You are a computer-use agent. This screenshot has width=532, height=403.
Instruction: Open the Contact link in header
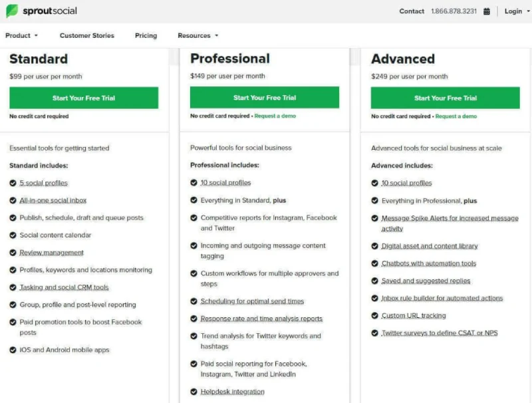pyautogui.click(x=412, y=11)
